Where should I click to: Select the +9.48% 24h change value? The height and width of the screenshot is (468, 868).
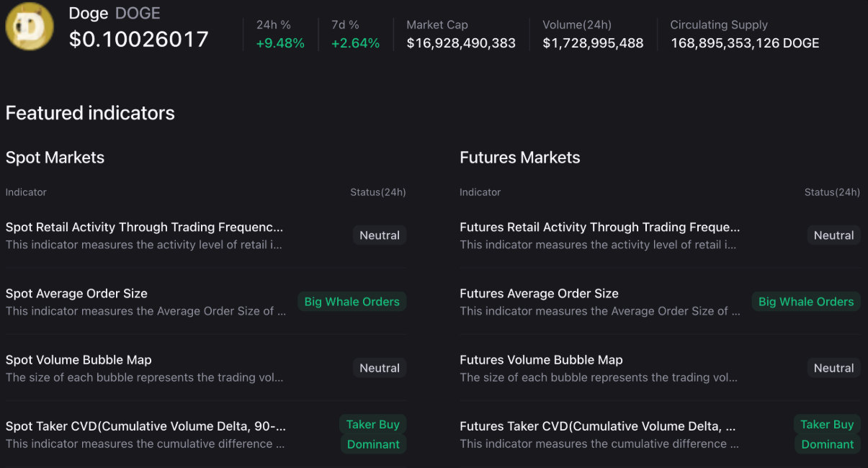(x=279, y=42)
